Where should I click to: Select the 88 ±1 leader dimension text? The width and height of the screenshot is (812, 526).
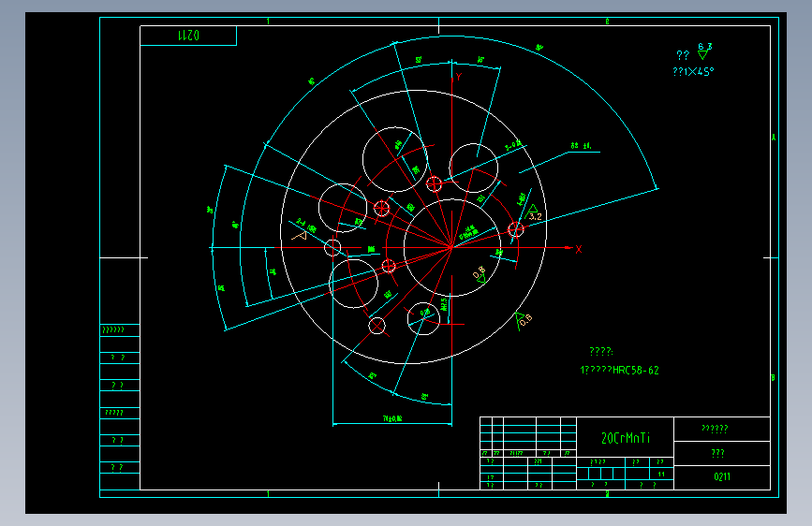click(581, 146)
